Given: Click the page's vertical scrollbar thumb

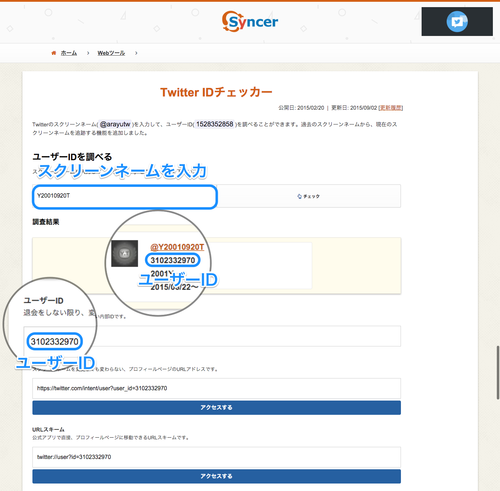Looking at the screenshot, I should [x=498, y=372].
